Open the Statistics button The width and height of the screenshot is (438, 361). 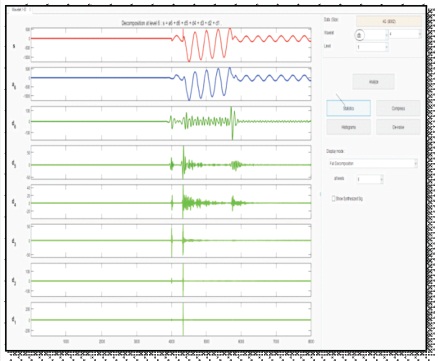pyautogui.click(x=348, y=108)
